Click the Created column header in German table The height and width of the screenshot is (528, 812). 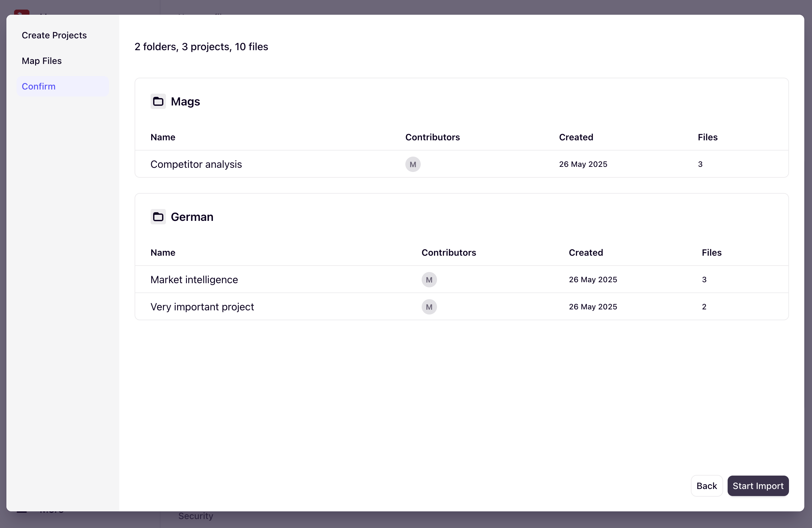585,252
